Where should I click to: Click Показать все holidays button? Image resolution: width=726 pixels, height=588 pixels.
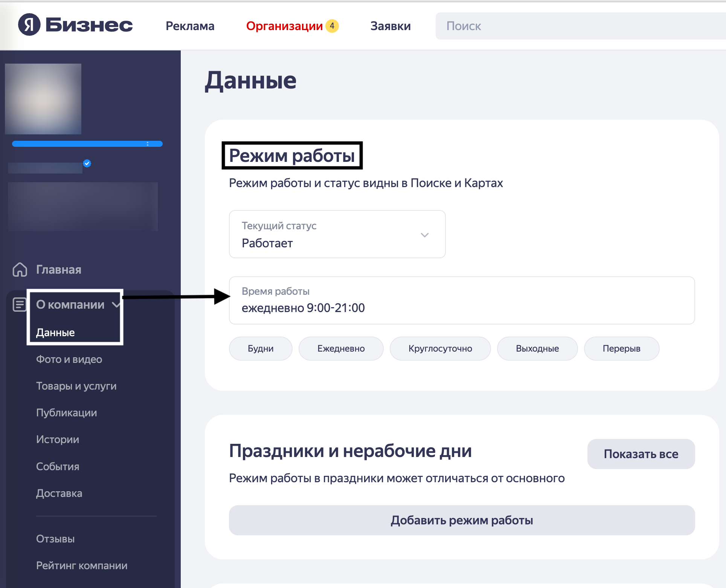pyautogui.click(x=641, y=454)
